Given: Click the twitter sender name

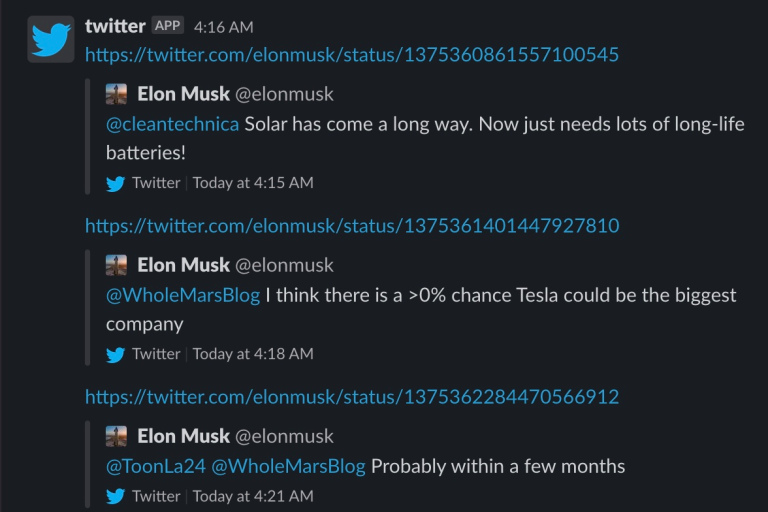Looking at the screenshot, I should pos(115,26).
